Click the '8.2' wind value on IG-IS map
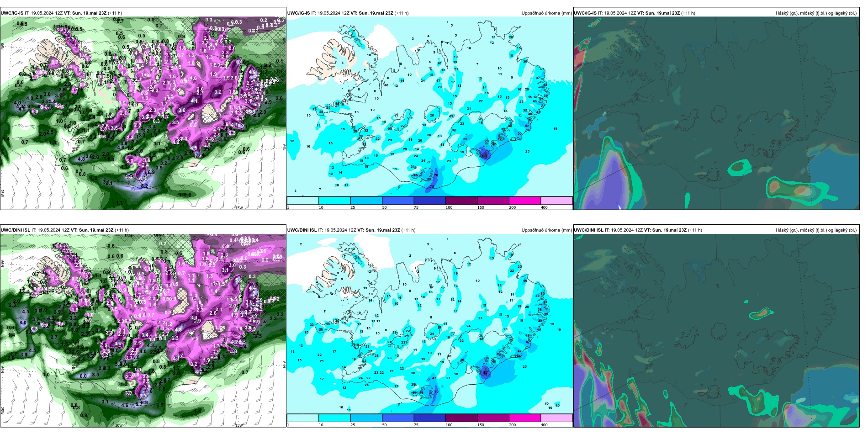Image resolution: width=868 pixels, height=434 pixels. [x=144, y=186]
